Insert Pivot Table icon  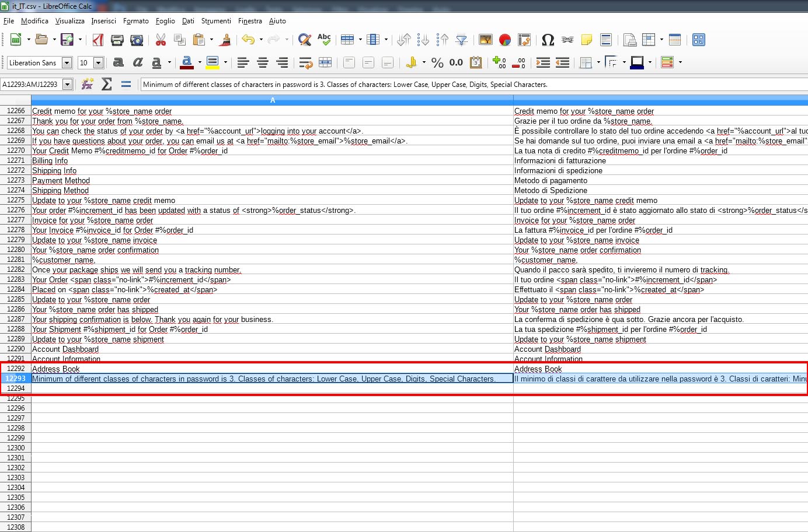(x=524, y=40)
